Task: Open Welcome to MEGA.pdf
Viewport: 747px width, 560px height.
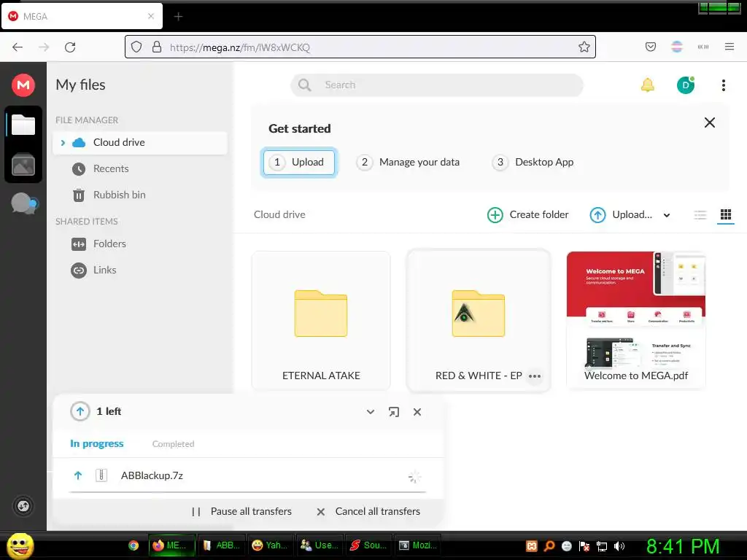Action: pyautogui.click(x=636, y=320)
